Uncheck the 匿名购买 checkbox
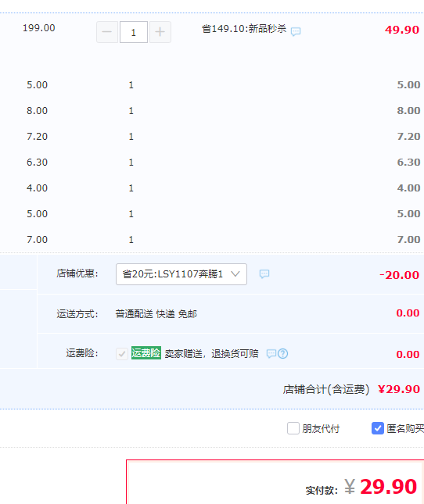Screen dimensions: 424x504 [378, 428]
